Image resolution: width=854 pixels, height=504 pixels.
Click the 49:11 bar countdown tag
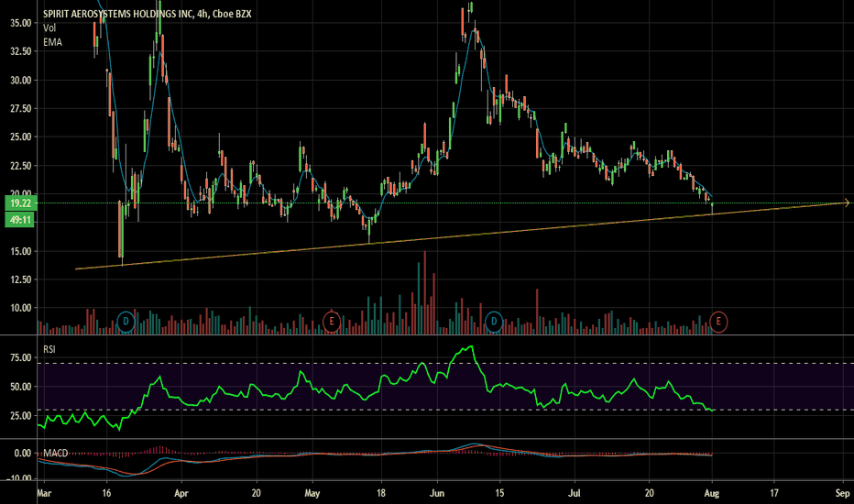tap(20, 220)
